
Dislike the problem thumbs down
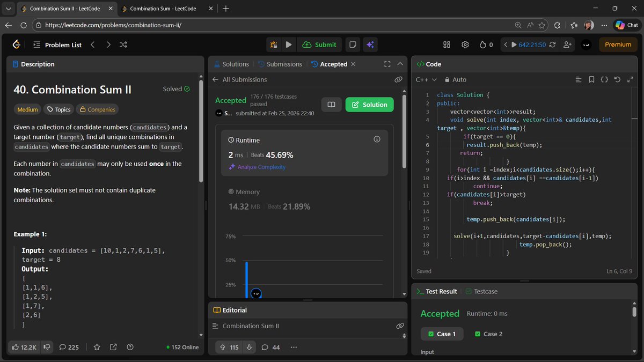47,347
